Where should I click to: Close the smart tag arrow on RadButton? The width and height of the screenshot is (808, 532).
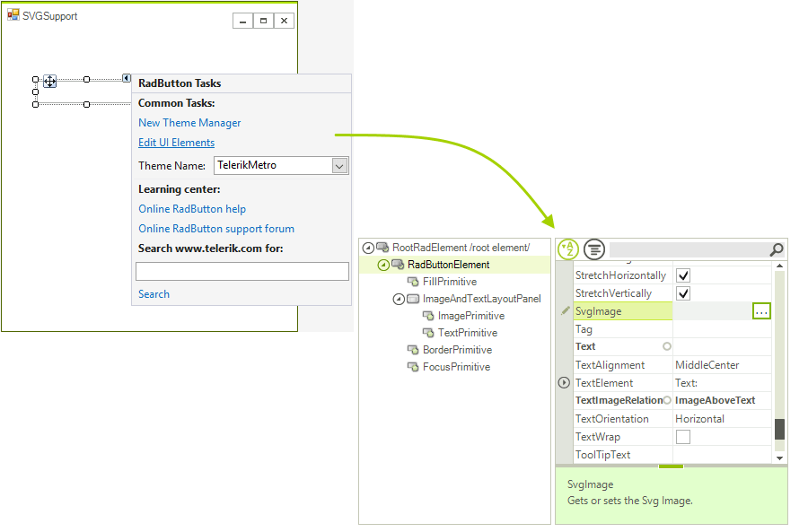point(127,78)
